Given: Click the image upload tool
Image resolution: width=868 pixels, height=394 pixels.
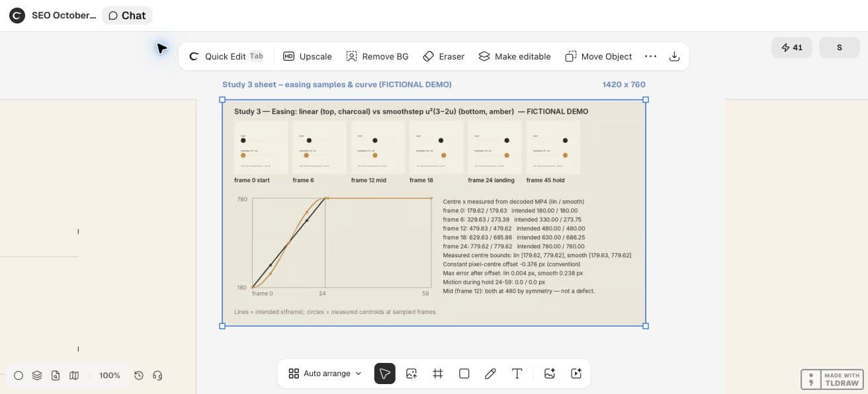Looking at the screenshot, I should (x=412, y=374).
